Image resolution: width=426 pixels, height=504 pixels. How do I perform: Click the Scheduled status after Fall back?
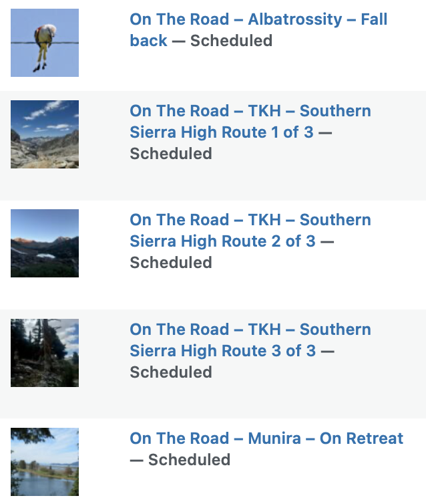[x=231, y=41]
